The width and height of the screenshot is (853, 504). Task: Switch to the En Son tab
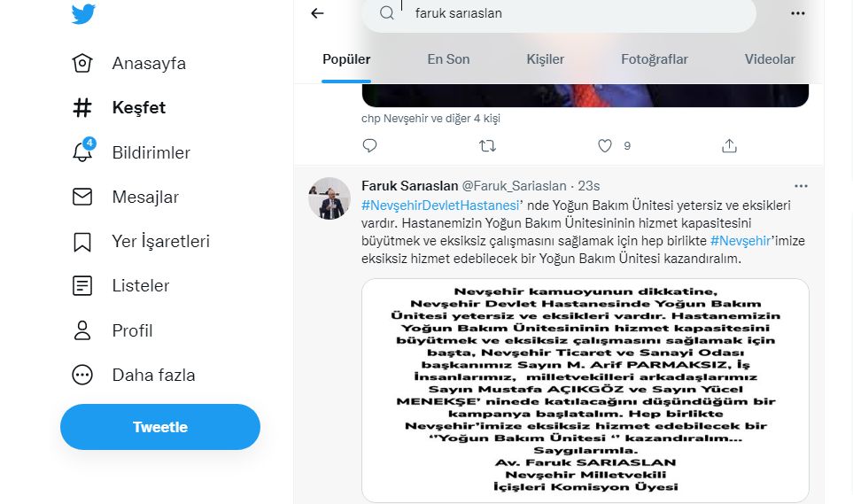[448, 59]
